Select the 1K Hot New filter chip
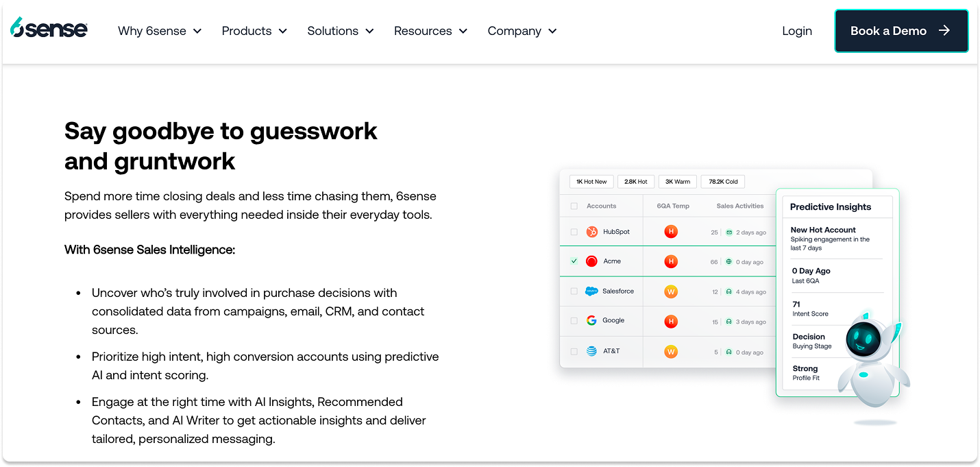Viewport: 980px width, 467px height. [591, 182]
